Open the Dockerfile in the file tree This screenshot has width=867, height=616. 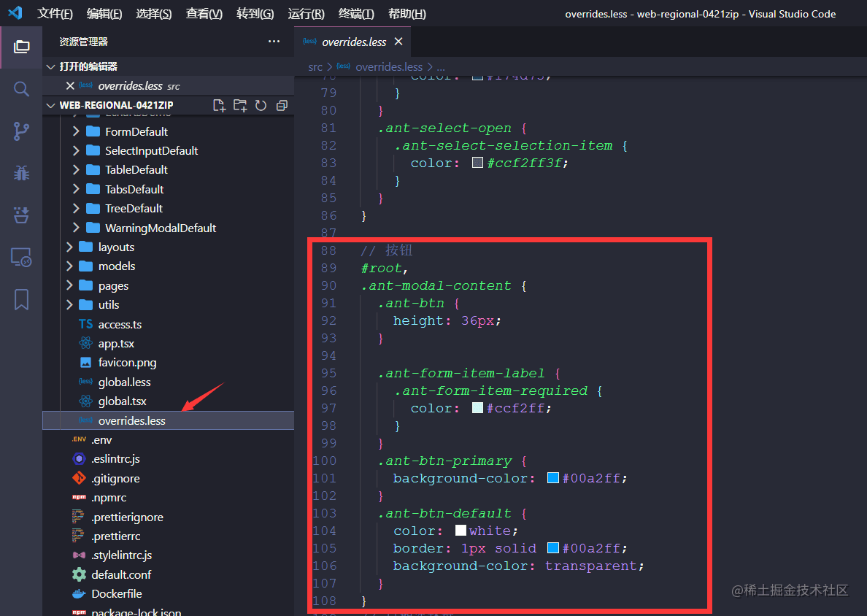pyautogui.click(x=116, y=593)
